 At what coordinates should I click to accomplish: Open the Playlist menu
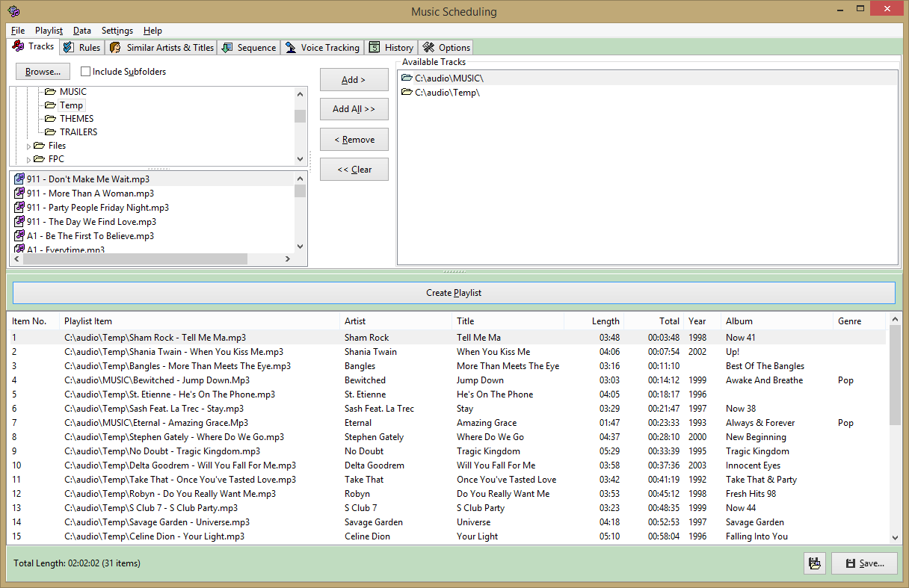(49, 31)
